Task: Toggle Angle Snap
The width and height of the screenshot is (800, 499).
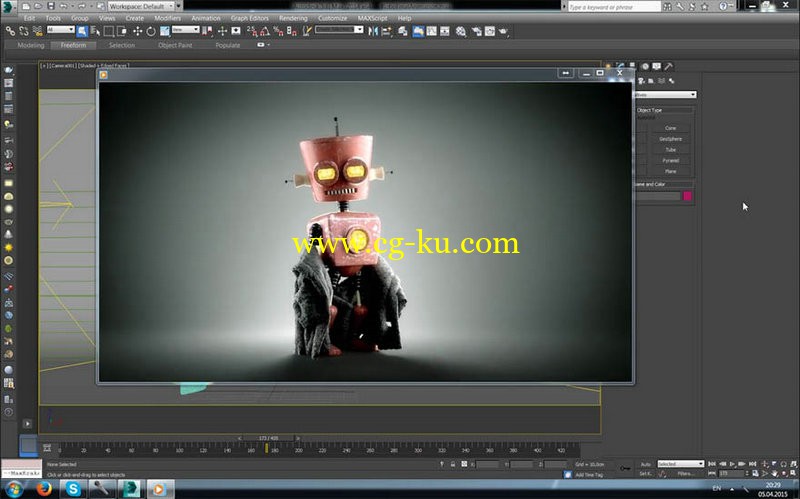Action: pos(265,31)
